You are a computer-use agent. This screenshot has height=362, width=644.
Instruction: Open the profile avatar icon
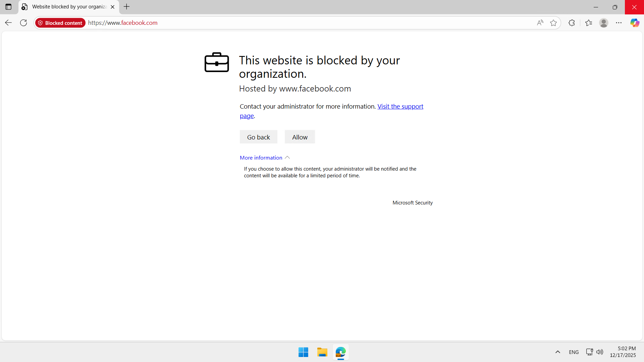604,23
